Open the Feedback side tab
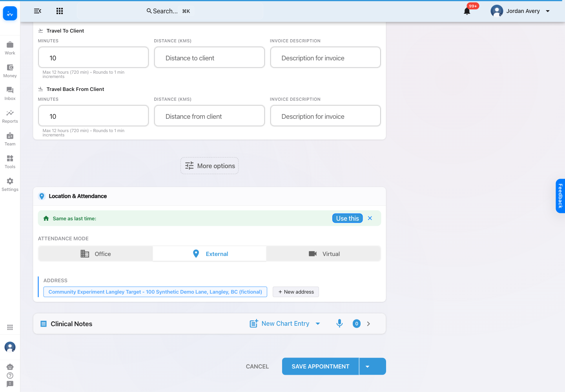 [x=560, y=196]
